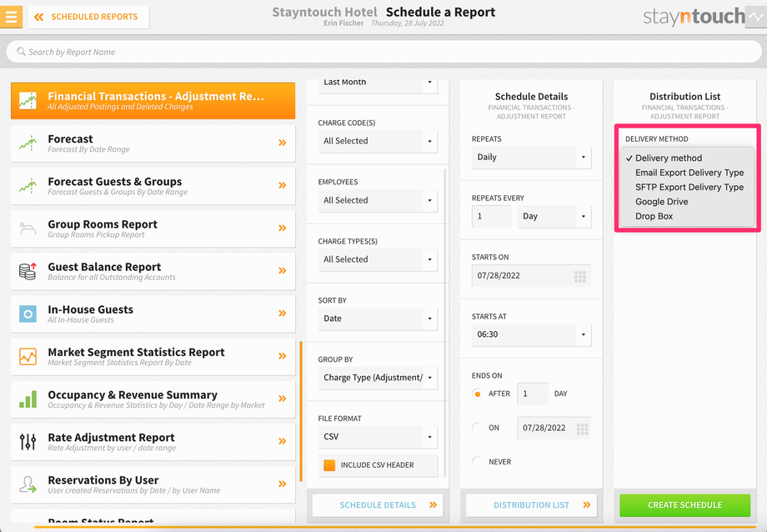This screenshot has height=532, width=767.
Task: Click the orange report list scrollbar
Action: tap(301, 411)
